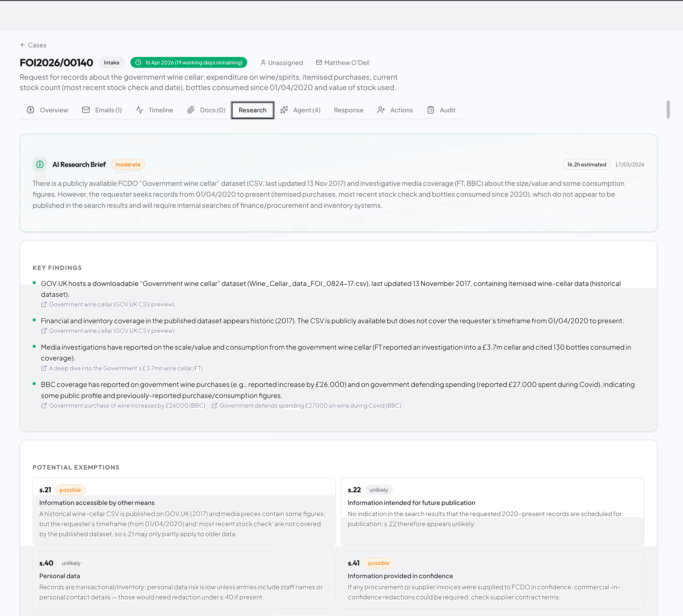
Task: Open the FT deep dive wine cellar link
Action: [x=126, y=368]
